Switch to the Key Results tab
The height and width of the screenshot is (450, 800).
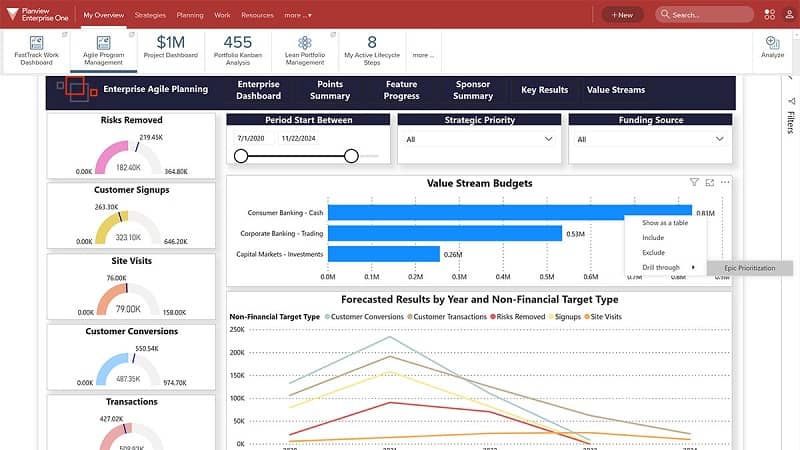pos(544,90)
